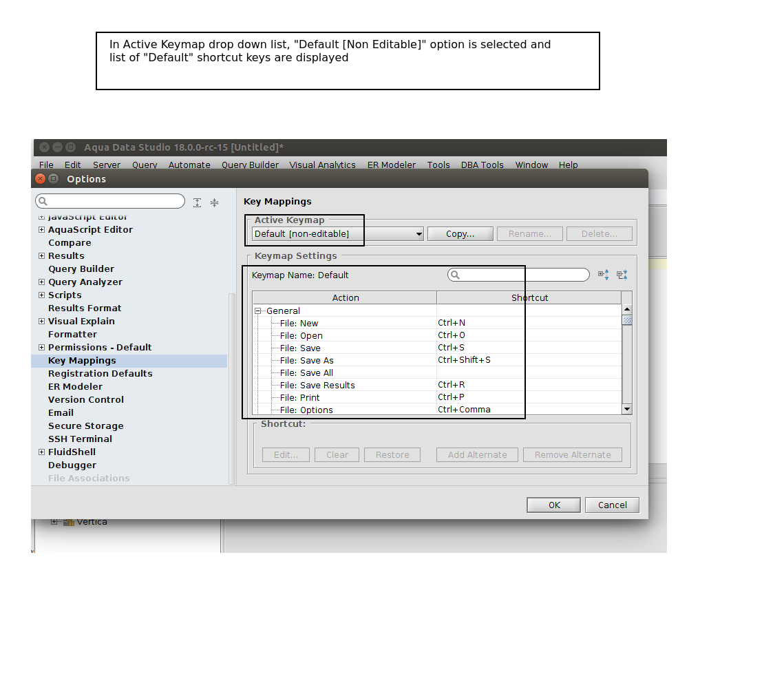This screenshot has height=683, width=784.
Task: Select Formatter in options tree
Action: tap(72, 334)
